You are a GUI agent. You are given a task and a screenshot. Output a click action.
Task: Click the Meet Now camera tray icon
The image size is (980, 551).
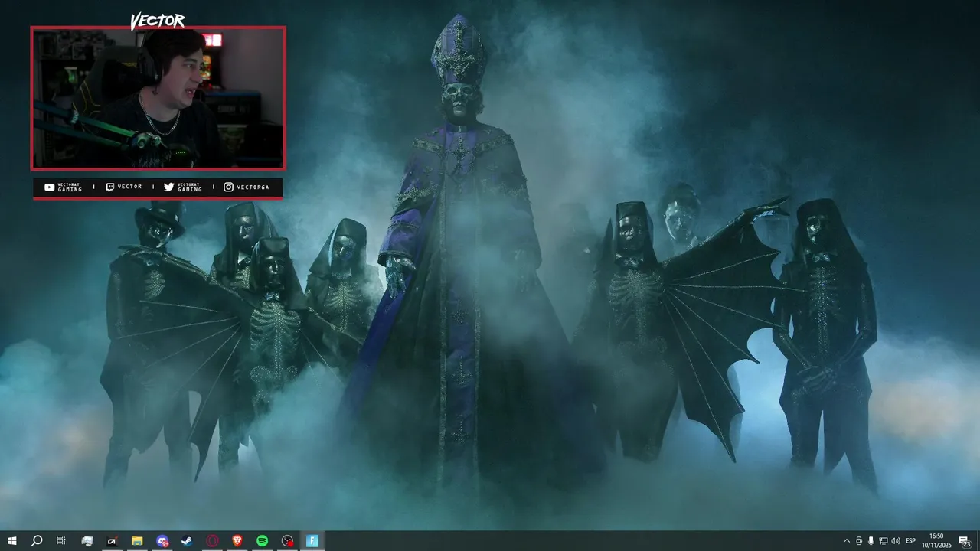tap(859, 541)
